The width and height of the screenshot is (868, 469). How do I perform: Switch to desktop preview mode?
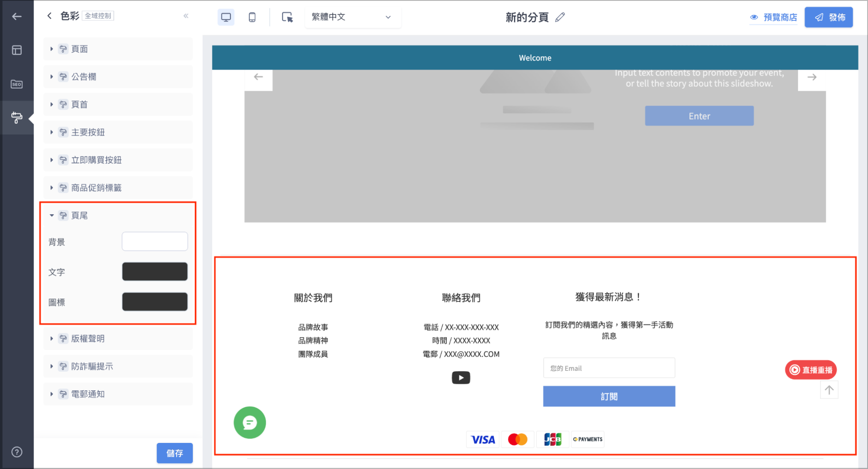click(226, 17)
